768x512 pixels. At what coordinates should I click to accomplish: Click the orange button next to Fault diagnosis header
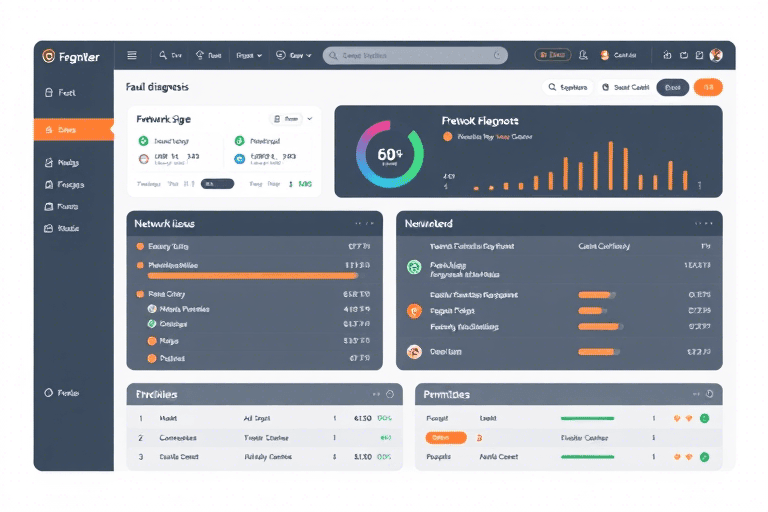coord(708,88)
